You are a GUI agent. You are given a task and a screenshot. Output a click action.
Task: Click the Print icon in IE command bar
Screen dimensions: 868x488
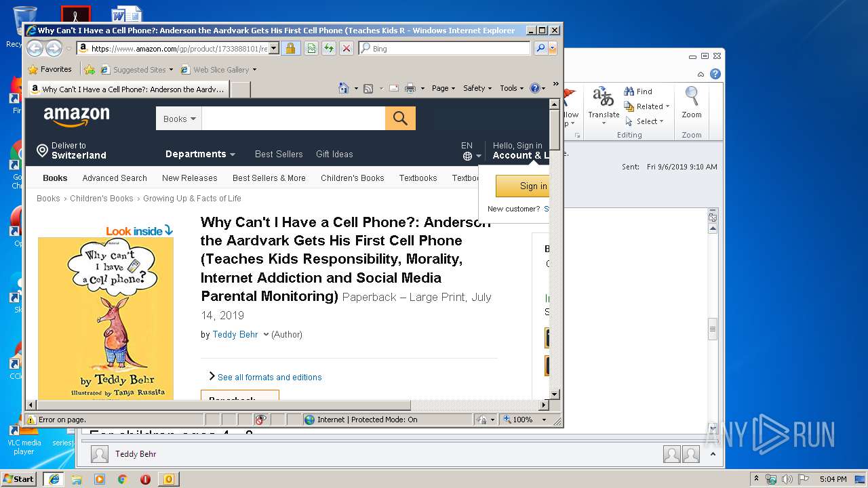point(410,88)
